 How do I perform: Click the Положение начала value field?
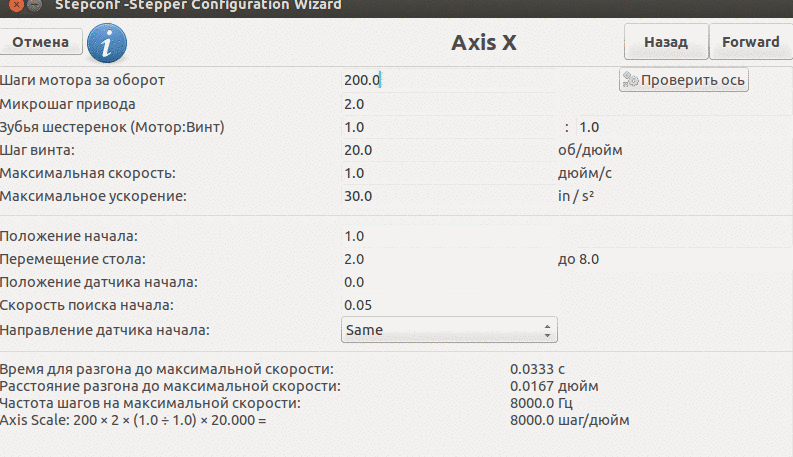pos(440,237)
